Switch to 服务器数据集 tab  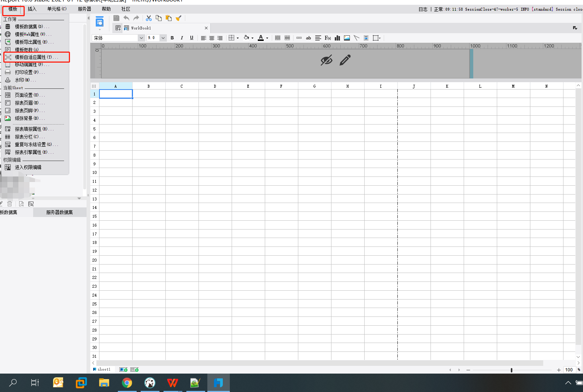click(x=60, y=212)
